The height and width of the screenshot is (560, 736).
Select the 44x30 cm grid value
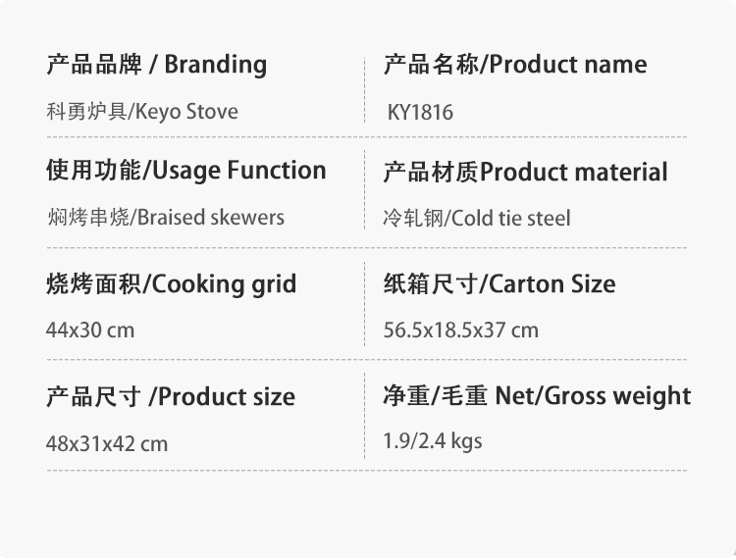tap(89, 331)
